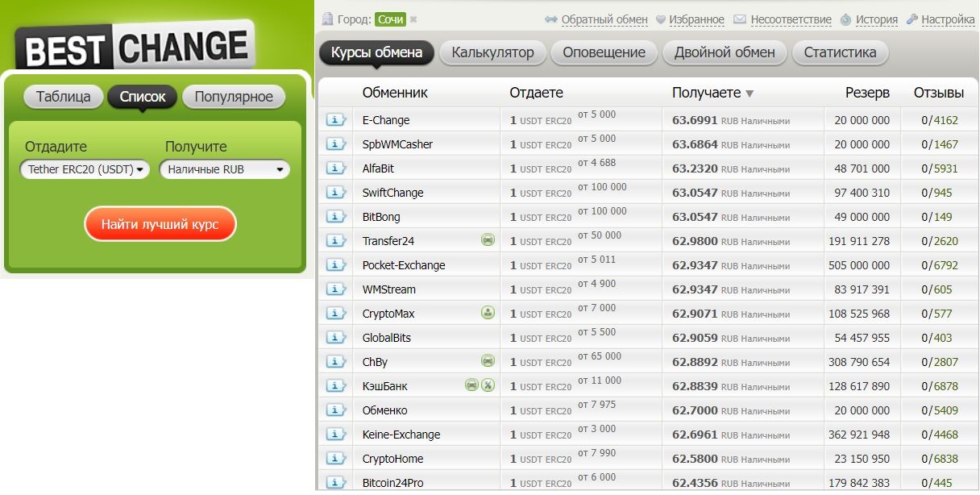Open the Обратный обмен link
Screen dimensions: 980x495
click(x=604, y=19)
